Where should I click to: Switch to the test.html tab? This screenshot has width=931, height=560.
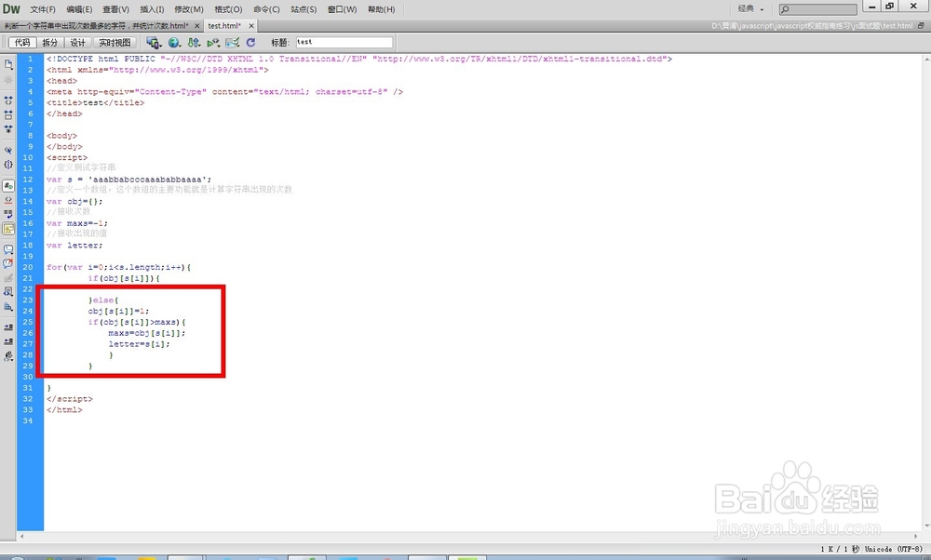[x=224, y=26]
